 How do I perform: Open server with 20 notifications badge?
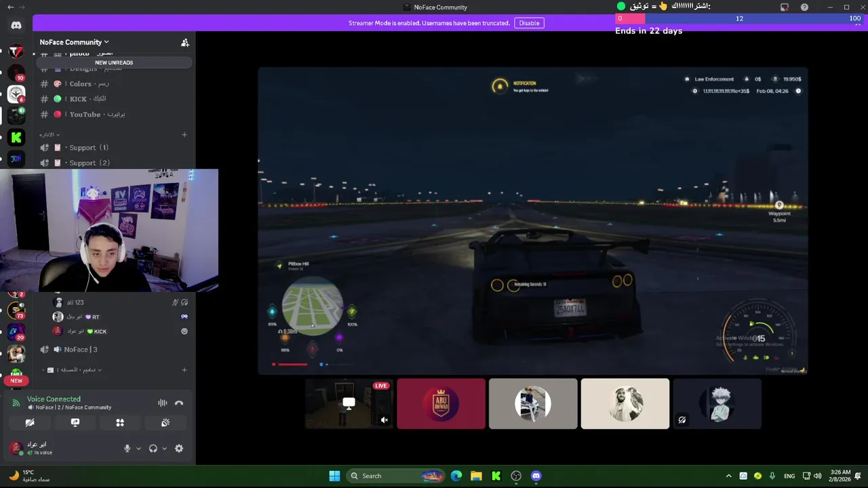coord(16,332)
